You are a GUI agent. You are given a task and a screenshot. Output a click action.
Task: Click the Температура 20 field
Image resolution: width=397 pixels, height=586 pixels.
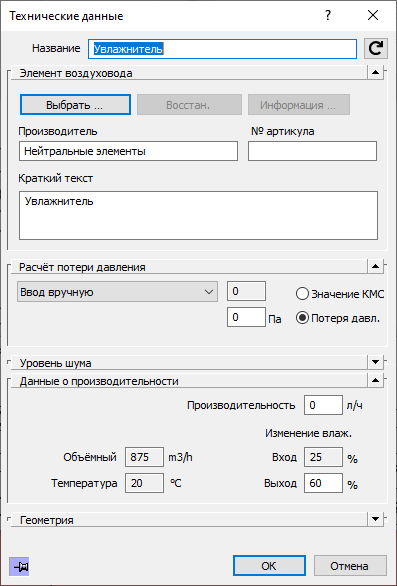coord(144,483)
